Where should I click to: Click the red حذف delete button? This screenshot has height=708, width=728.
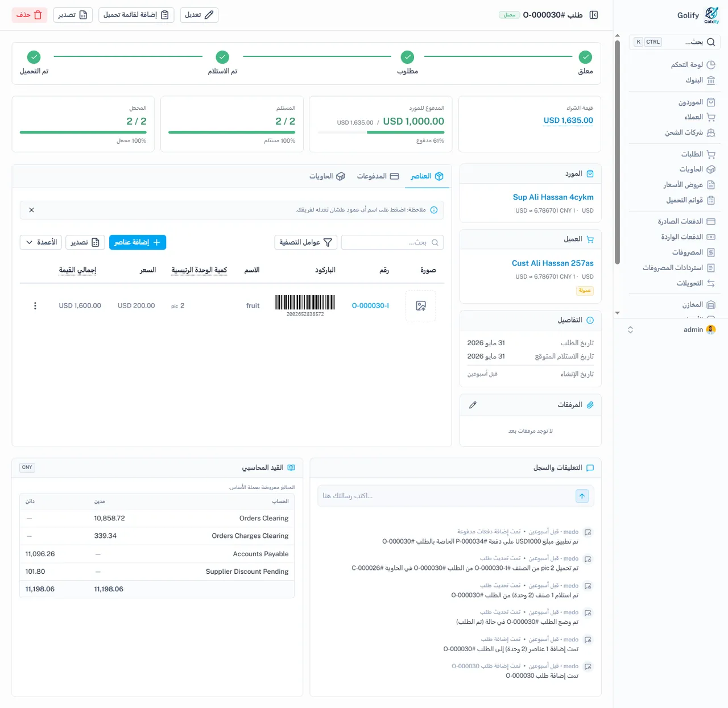30,15
